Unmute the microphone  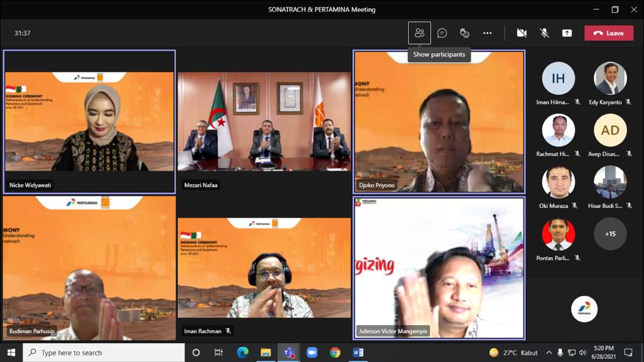click(544, 33)
